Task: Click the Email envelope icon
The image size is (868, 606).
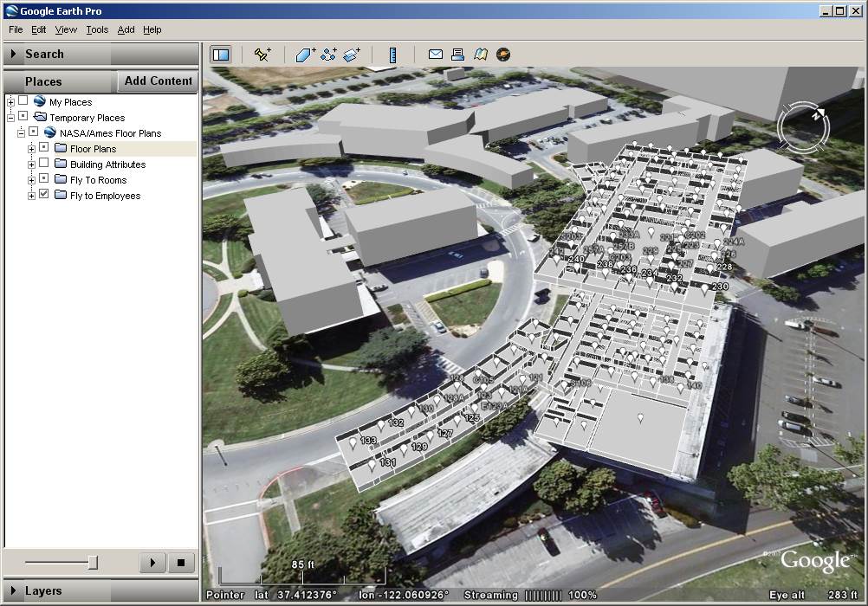Action: (x=436, y=55)
